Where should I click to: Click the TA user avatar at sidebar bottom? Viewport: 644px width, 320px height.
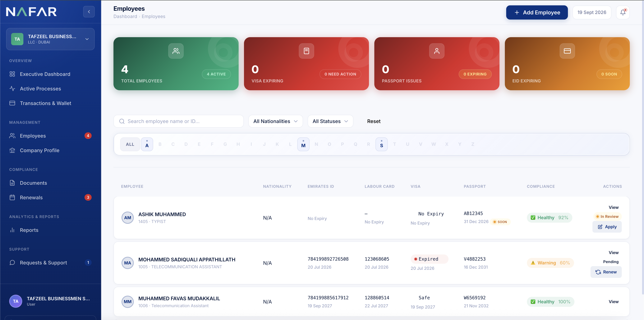16,301
